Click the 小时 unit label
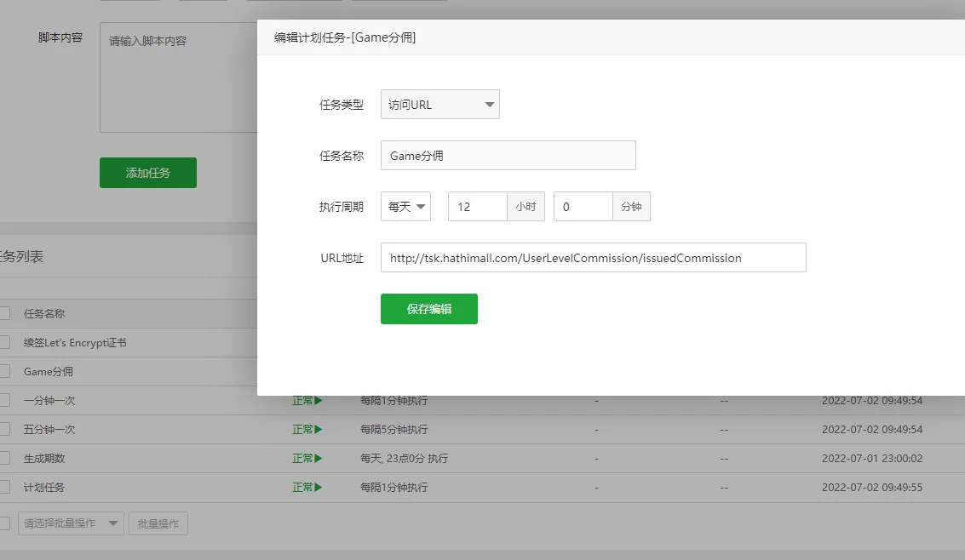Image resolution: width=965 pixels, height=560 pixels. (526, 207)
